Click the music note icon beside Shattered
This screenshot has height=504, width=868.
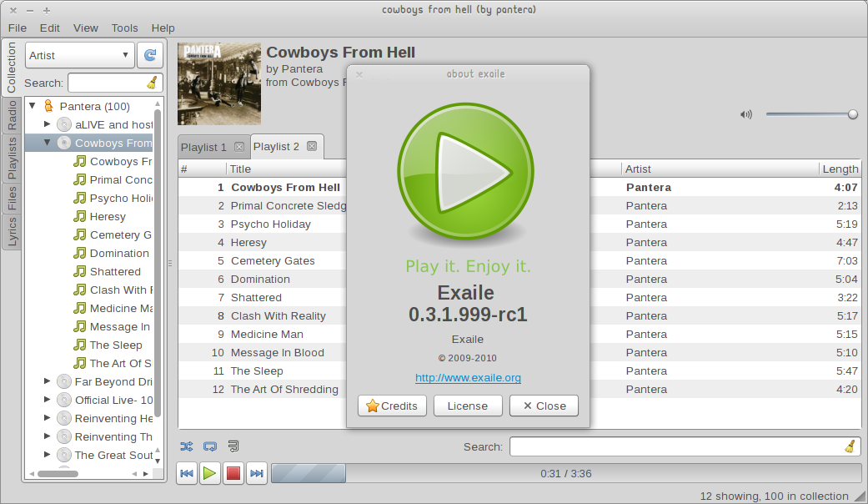click(x=80, y=271)
